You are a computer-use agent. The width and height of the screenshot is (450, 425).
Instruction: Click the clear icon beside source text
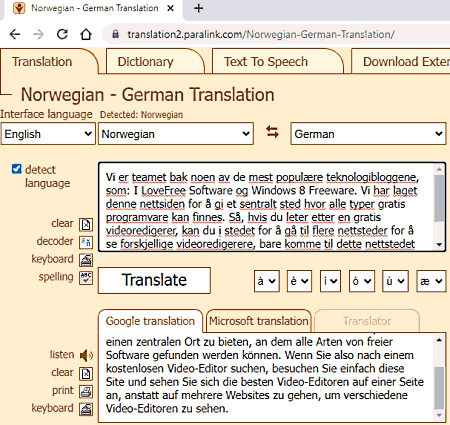(86, 225)
